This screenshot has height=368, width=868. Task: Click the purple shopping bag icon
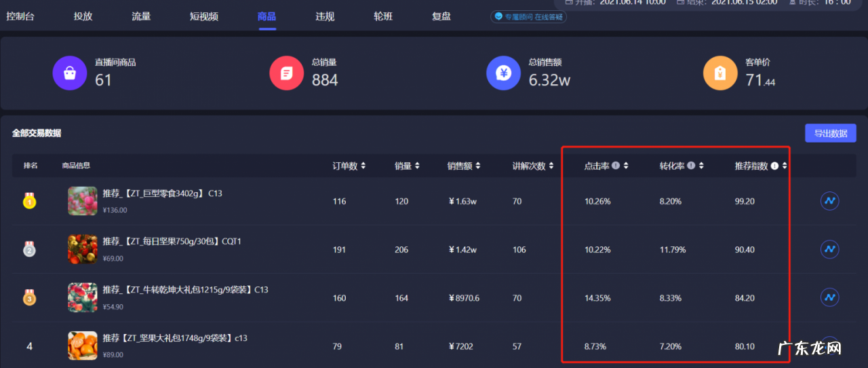70,73
